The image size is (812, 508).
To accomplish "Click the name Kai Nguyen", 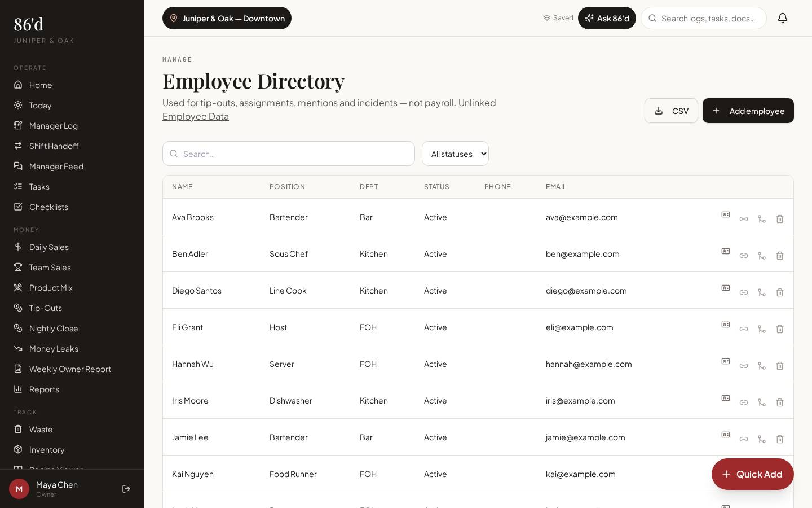I will pyautogui.click(x=193, y=474).
